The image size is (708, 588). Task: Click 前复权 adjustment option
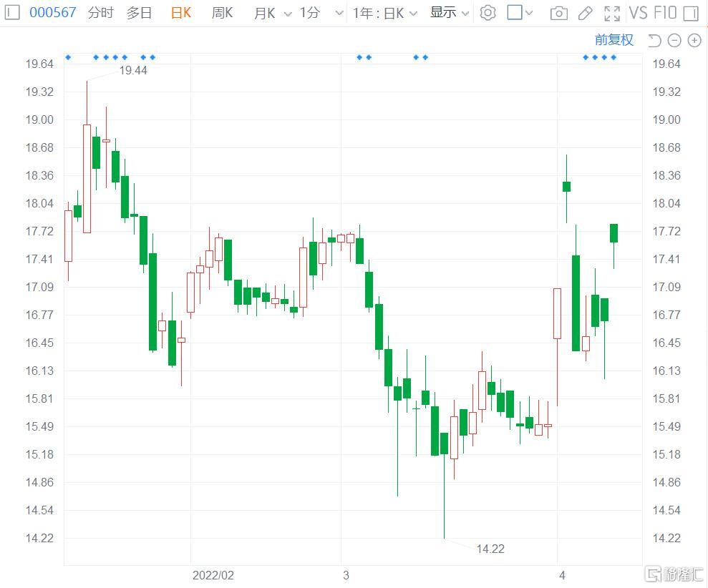[614, 40]
